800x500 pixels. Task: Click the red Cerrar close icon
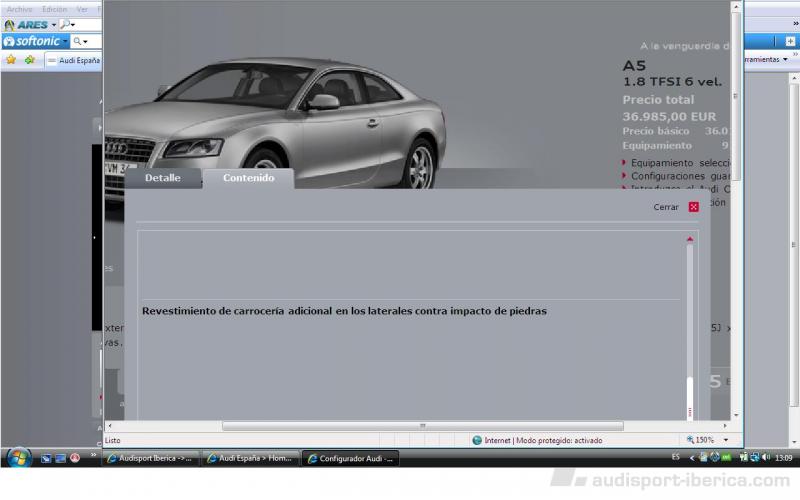[693, 207]
